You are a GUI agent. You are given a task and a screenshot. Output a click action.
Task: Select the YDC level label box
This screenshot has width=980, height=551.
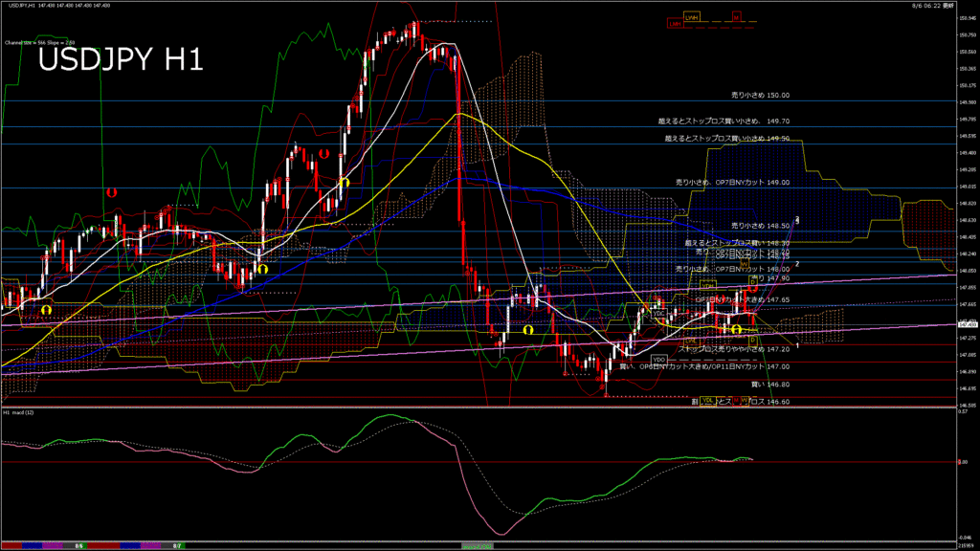point(658,313)
